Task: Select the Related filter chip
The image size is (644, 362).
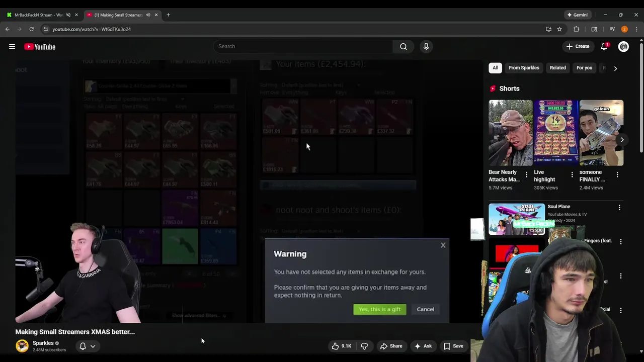Action: click(557, 68)
